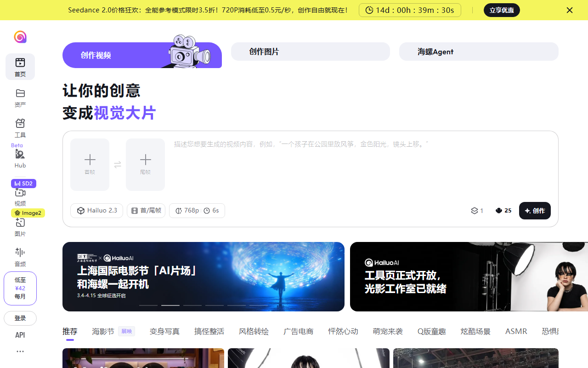Image resolution: width=588 pixels, height=368 pixels.
Task: Select the 萌宠来袭 category tab
Action: coord(388,331)
